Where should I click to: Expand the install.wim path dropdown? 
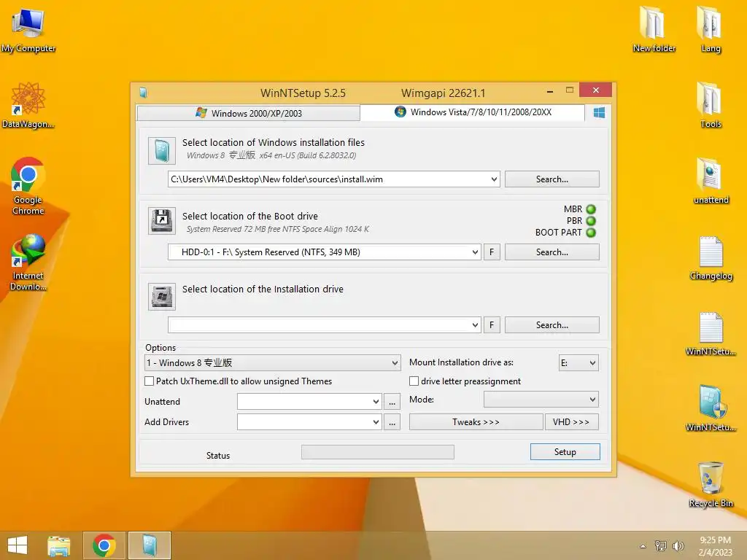coord(494,179)
